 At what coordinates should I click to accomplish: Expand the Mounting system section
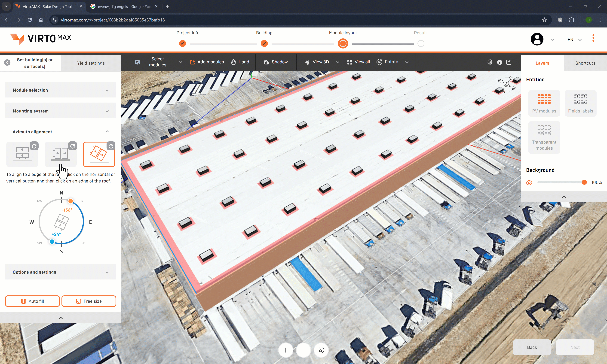[61, 110]
